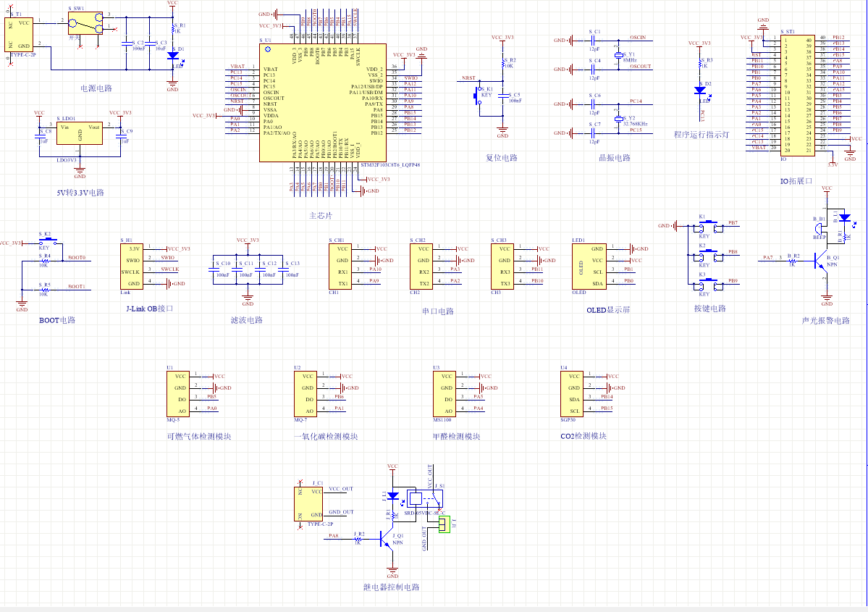Select the J_Q1 NPN transistor

[x=387, y=540]
